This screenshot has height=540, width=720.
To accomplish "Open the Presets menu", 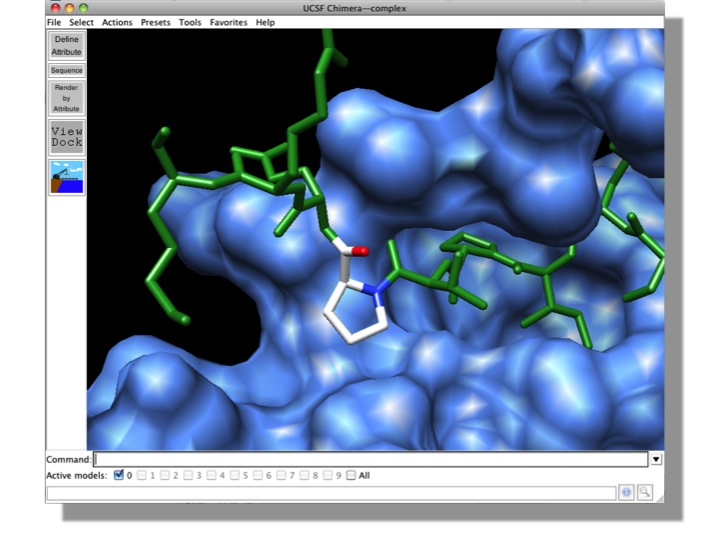I will (156, 22).
